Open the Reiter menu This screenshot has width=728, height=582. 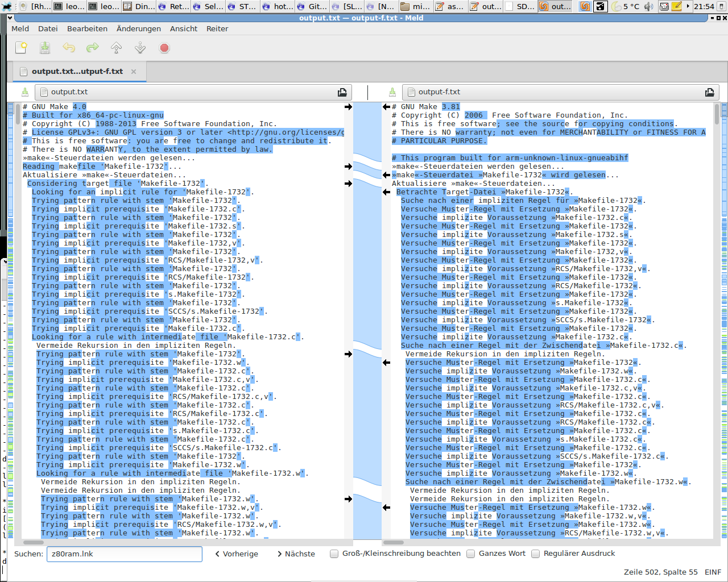click(217, 29)
